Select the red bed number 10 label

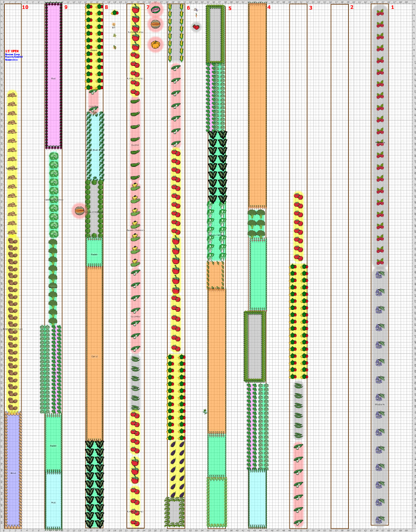tap(25, 7)
